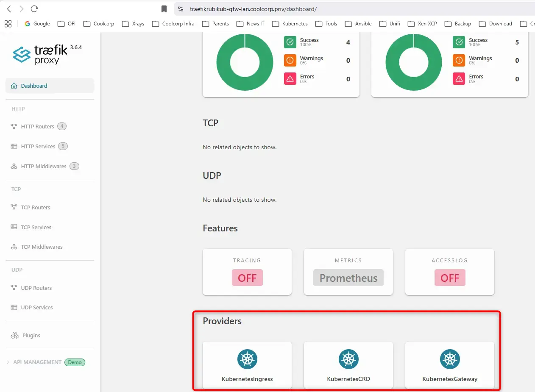
Task: Click the green success donut chart
Action: pyautogui.click(x=245, y=62)
